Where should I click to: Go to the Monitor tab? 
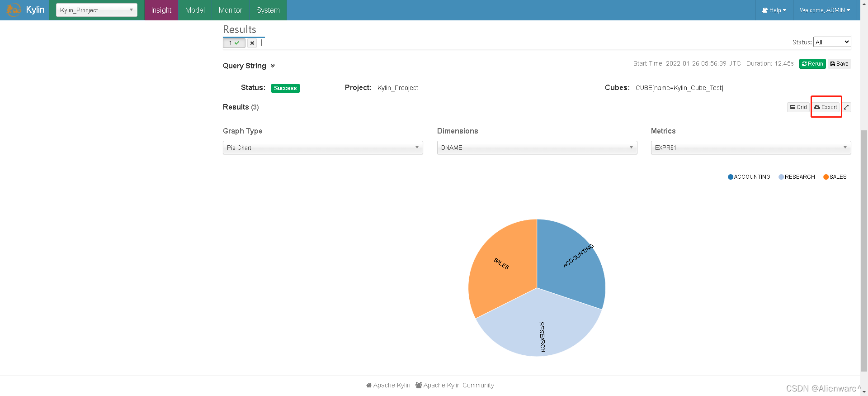click(x=231, y=10)
